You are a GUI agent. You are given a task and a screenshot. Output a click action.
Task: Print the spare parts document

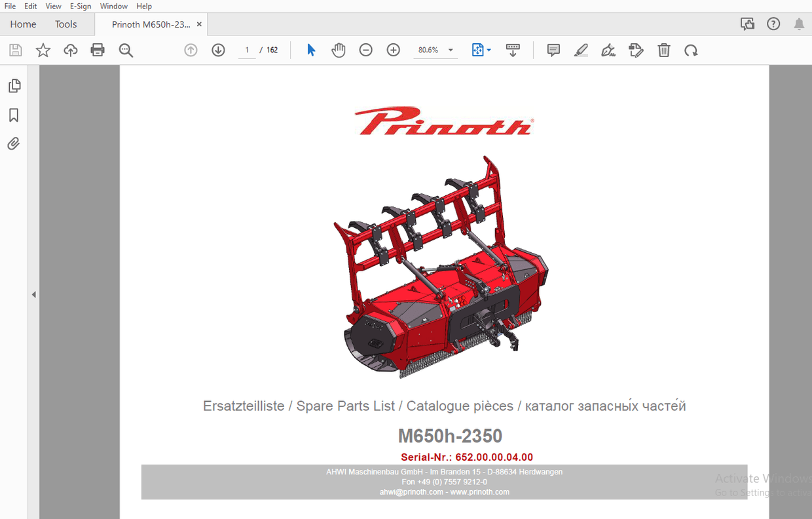[x=98, y=50]
